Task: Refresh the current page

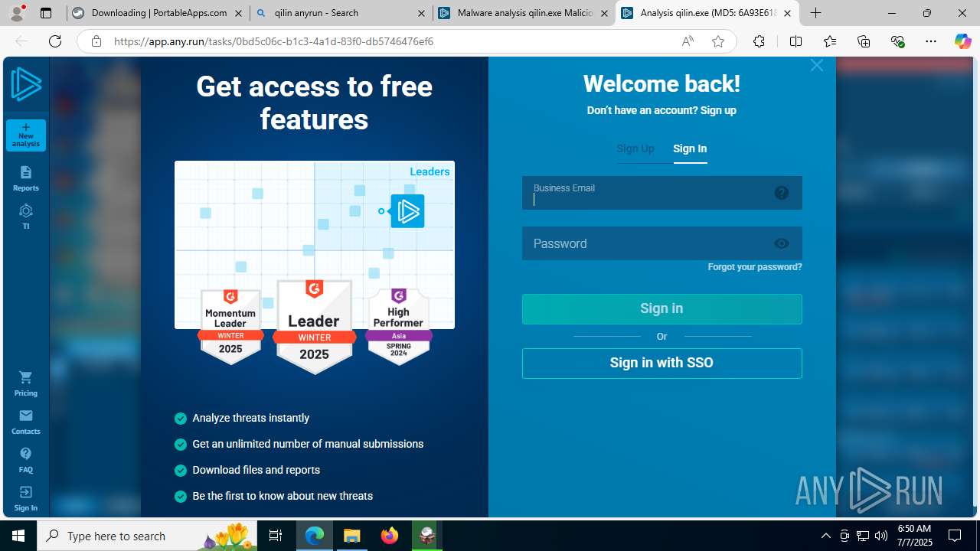Action: [55, 41]
